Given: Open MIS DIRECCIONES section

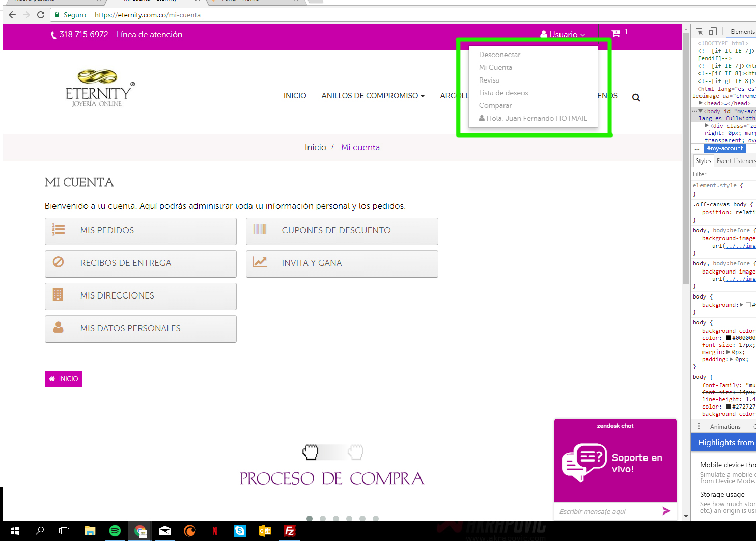Looking at the screenshot, I should (141, 296).
